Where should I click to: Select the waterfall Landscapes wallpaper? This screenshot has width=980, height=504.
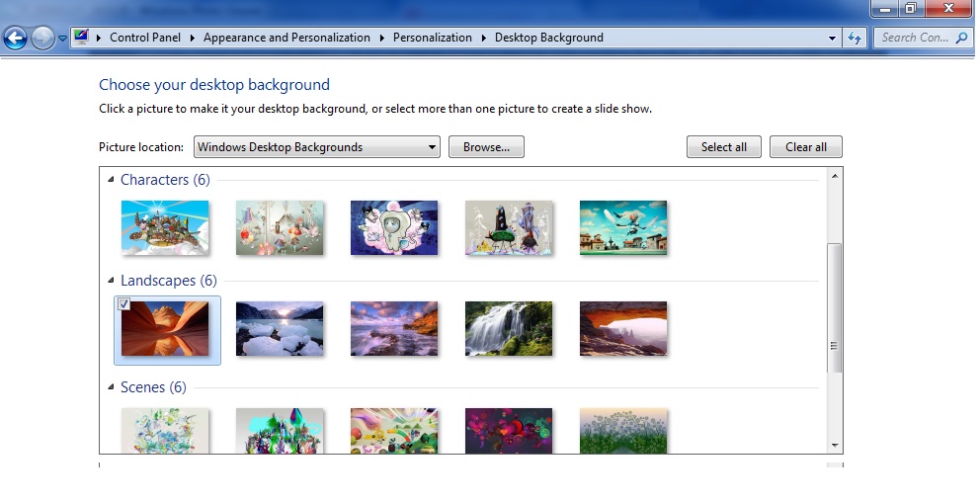pyautogui.click(x=509, y=328)
